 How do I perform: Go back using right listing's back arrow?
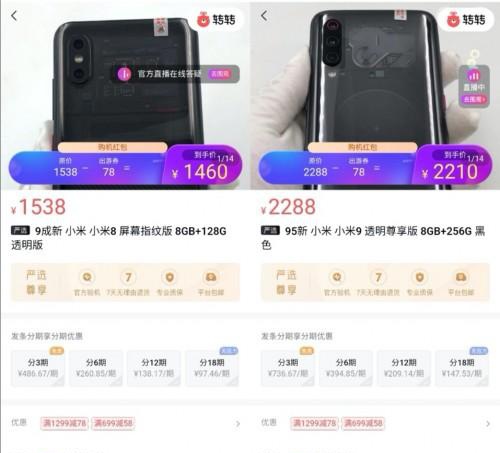pos(264,16)
